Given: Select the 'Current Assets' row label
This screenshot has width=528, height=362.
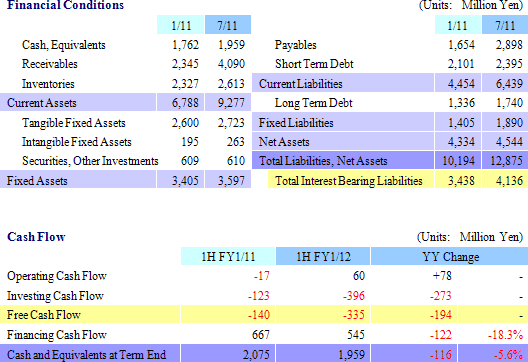Looking at the screenshot, I should point(41,103).
